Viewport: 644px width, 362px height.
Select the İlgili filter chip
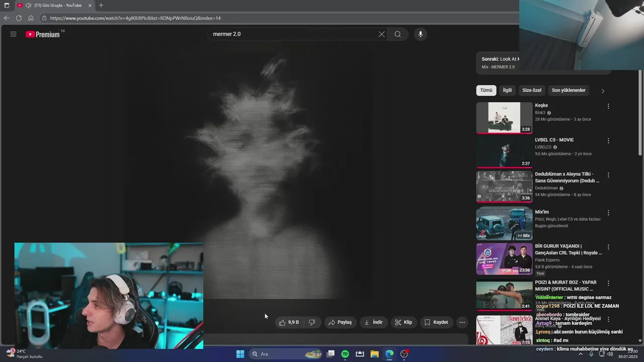click(x=507, y=90)
